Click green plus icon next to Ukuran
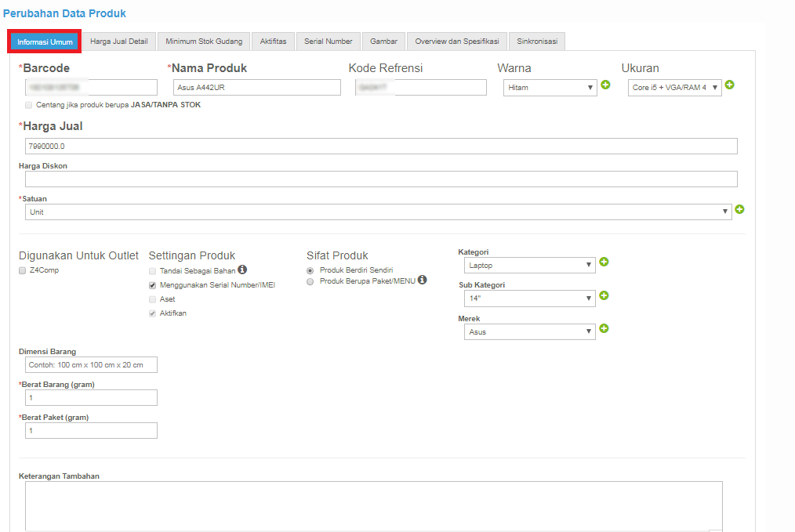795x532 pixels. 729,85
